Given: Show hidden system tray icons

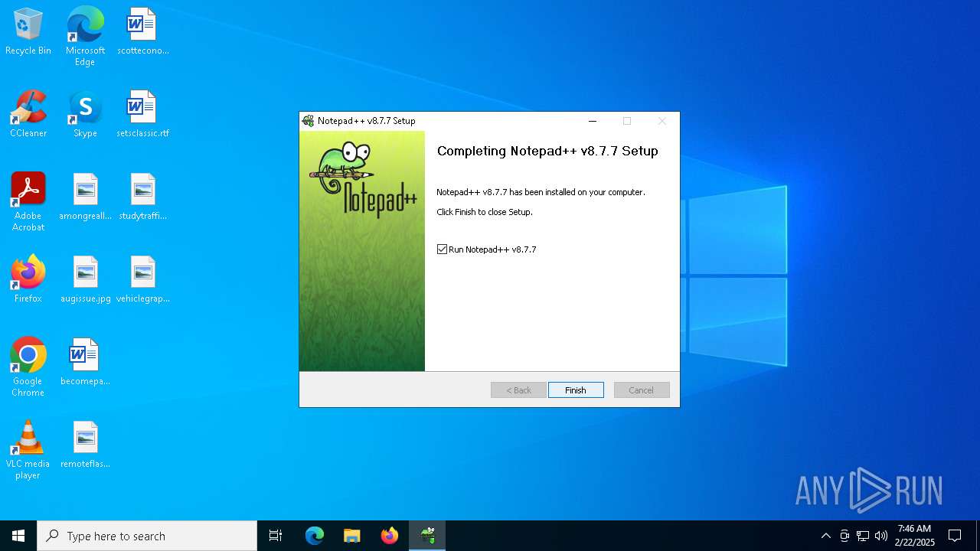Looking at the screenshot, I should (x=825, y=536).
